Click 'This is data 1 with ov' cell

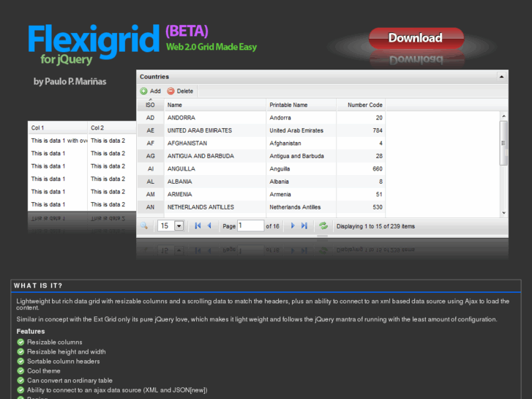tap(58, 141)
